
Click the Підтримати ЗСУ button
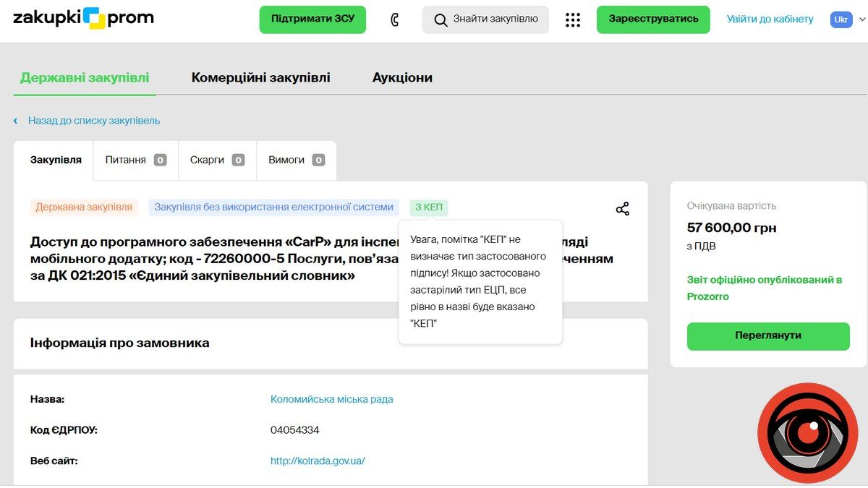tap(312, 20)
